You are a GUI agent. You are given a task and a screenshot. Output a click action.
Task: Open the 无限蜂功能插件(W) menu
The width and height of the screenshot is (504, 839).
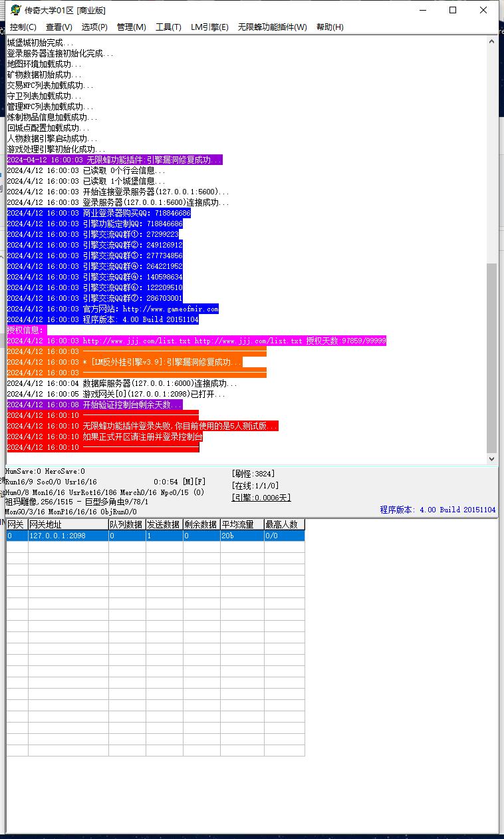click(x=273, y=27)
